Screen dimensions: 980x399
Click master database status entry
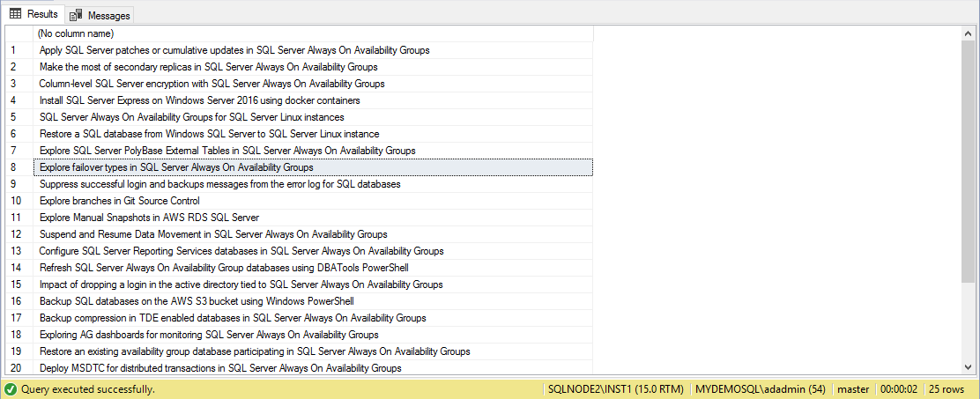(853, 389)
